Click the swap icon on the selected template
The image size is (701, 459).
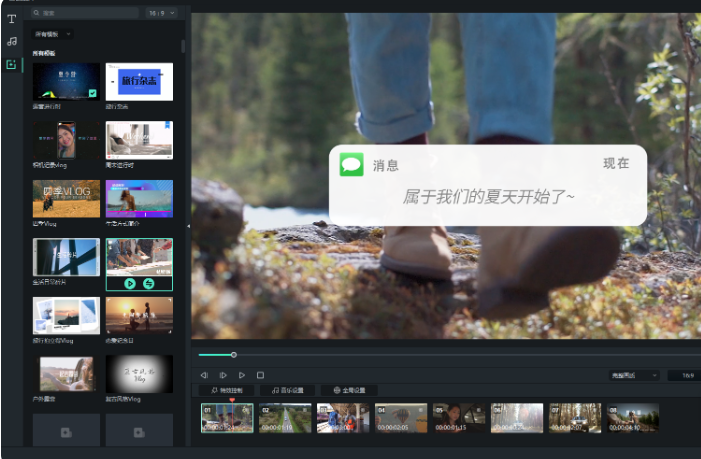pos(149,283)
